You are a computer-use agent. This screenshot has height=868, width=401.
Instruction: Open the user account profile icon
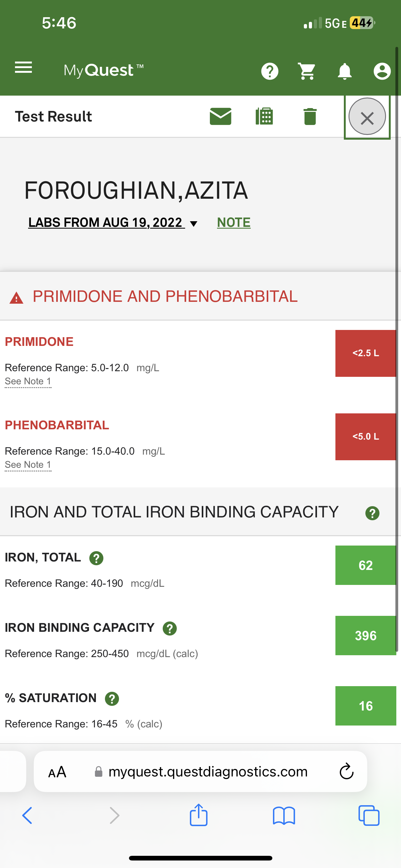382,71
